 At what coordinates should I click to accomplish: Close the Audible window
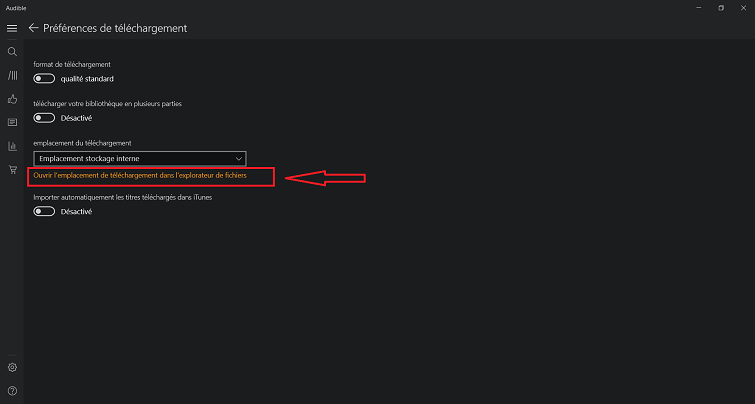[743, 8]
